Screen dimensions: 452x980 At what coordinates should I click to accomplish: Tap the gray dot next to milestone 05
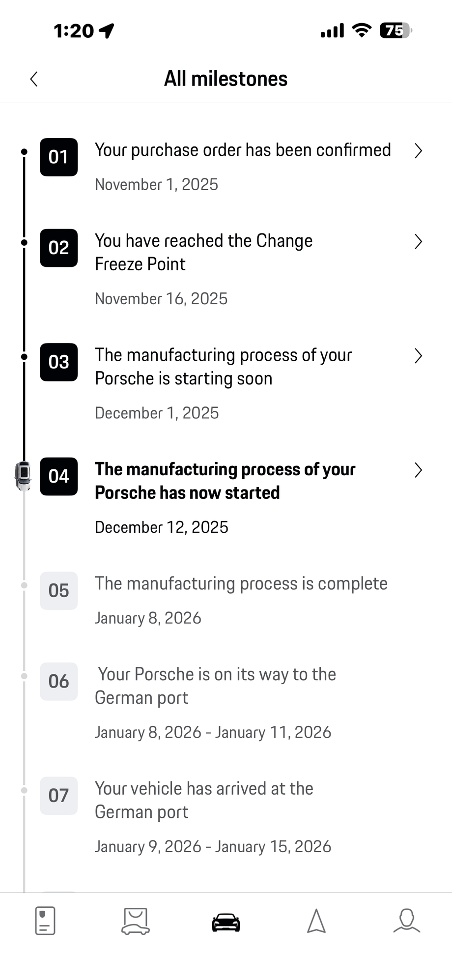point(24,585)
